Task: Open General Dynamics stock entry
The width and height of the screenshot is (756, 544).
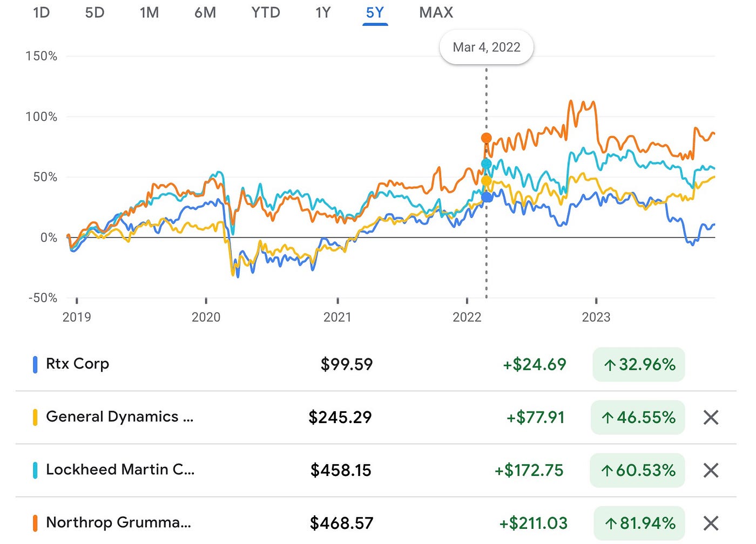Action: point(119,417)
